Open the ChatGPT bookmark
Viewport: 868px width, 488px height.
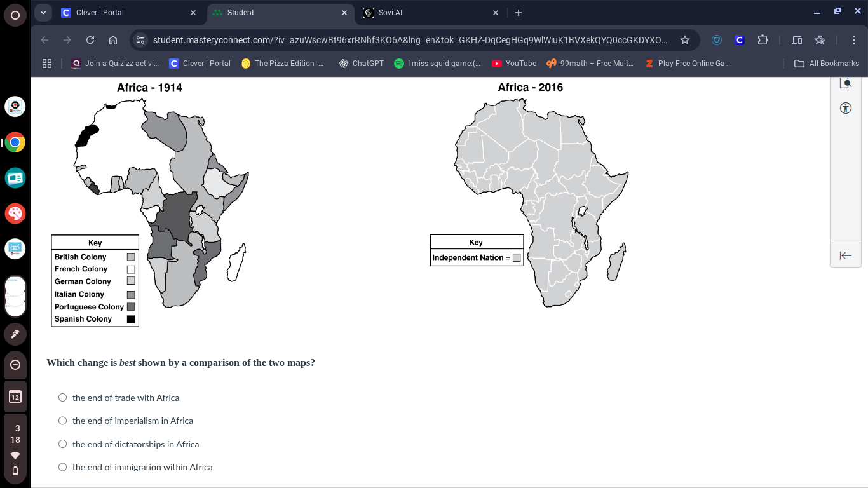[361, 64]
